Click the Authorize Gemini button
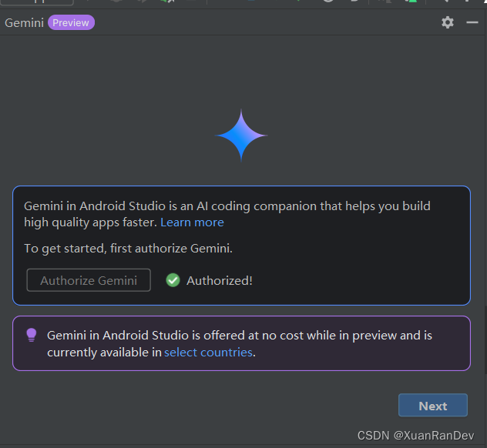Image resolution: width=487 pixels, height=448 pixels. (x=89, y=280)
